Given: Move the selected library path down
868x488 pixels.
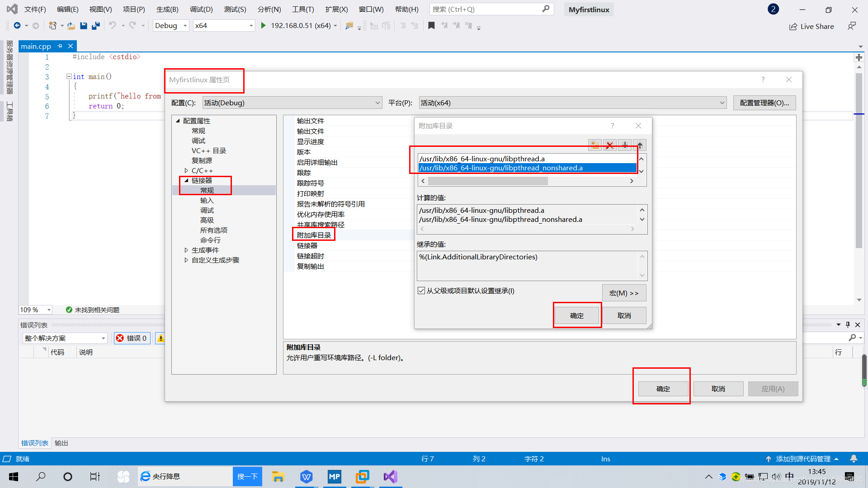Looking at the screenshot, I should [625, 145].
